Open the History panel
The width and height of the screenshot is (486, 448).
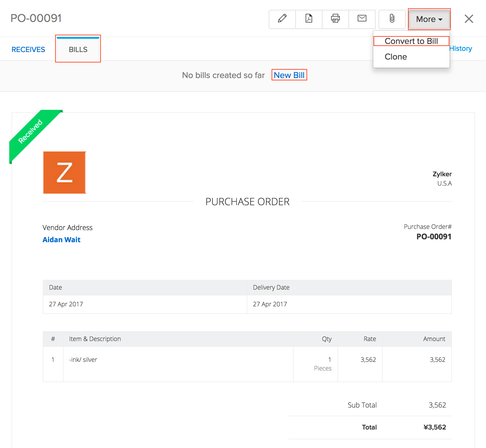[460, 48]
